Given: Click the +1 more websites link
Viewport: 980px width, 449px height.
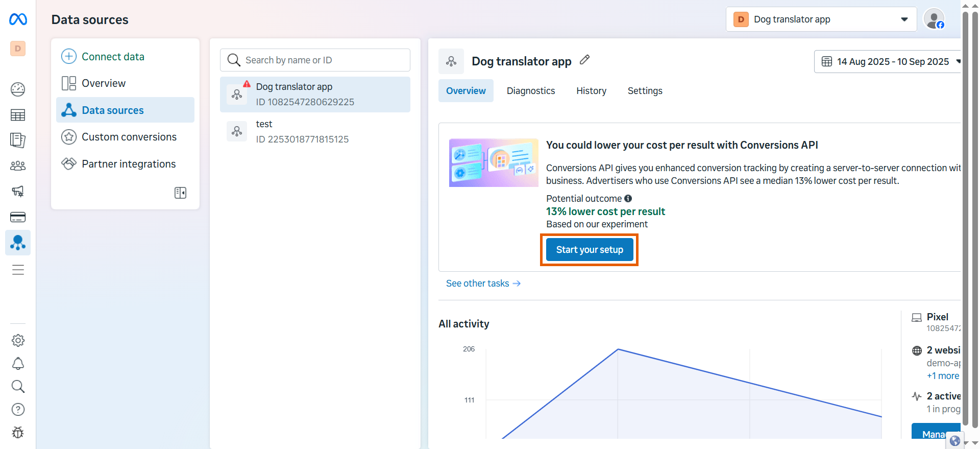Looking at the screenshot, I should click(x=943, y=376).
